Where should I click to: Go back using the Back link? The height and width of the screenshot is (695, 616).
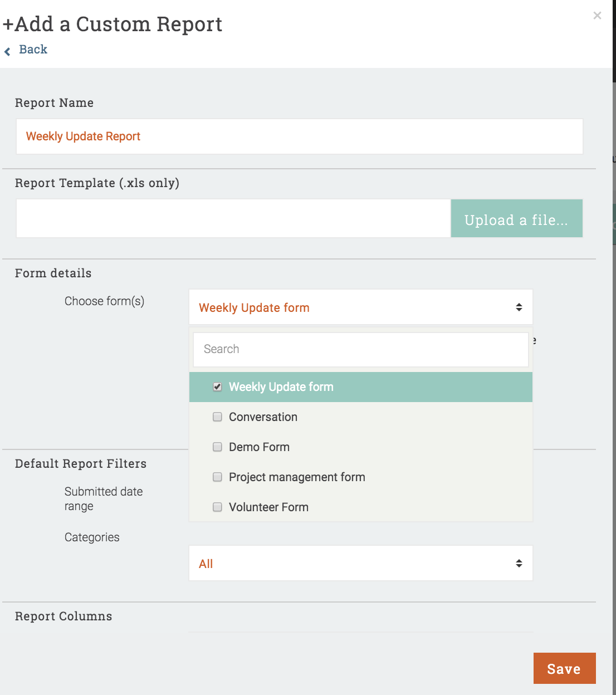(x=33, y=50)
